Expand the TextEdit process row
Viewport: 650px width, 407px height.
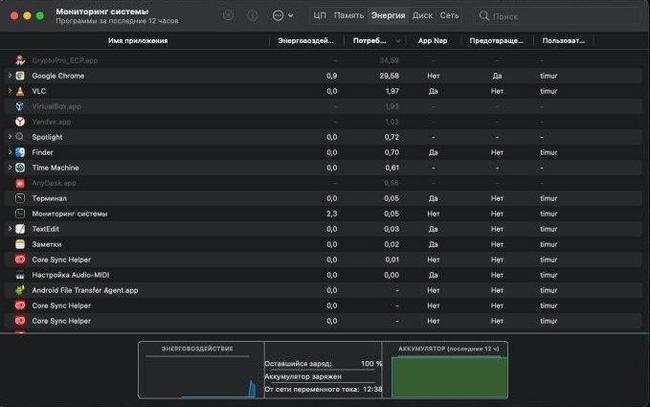[9, 229]
